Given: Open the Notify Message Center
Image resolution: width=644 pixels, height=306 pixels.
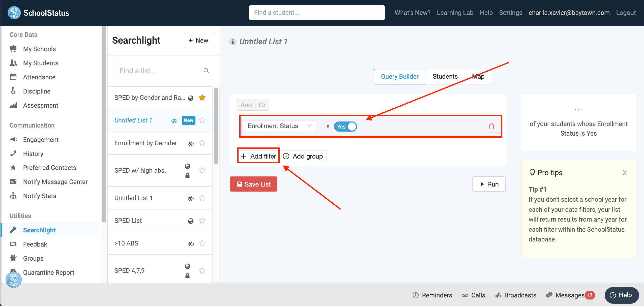Looking at the screenshot, I should pyautogui.click(x=55, y=182).
